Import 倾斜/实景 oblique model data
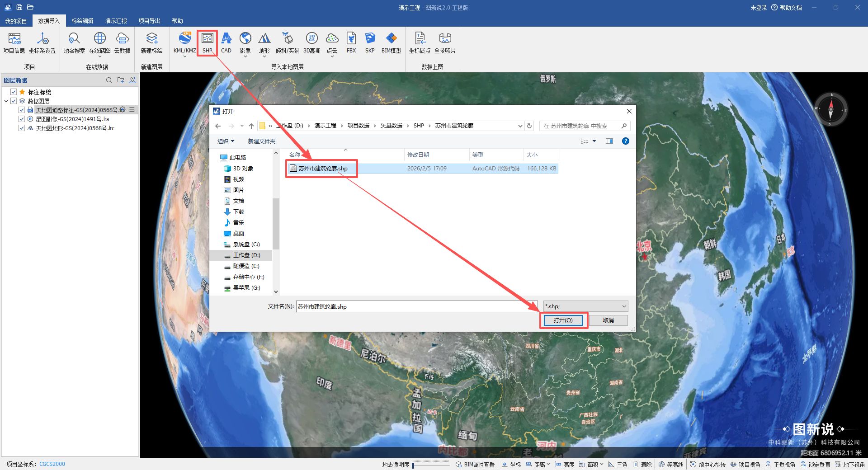The image size is (868, 470). tap(287, 43)
